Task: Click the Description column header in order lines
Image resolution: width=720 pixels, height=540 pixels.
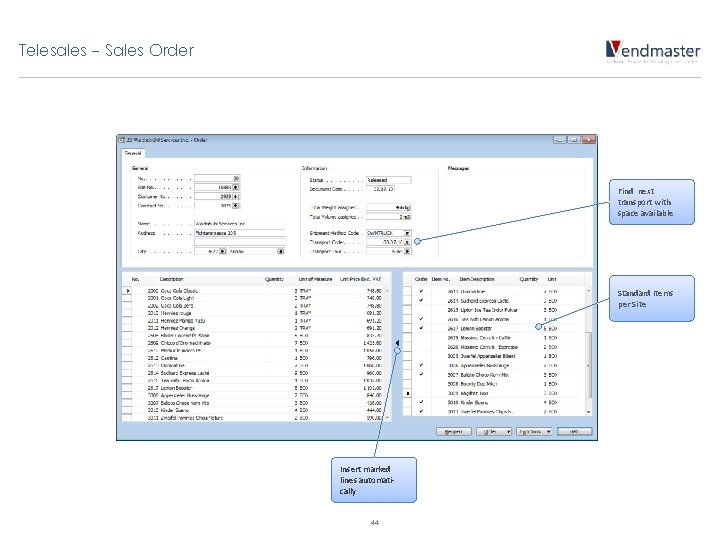Action: 172,279
